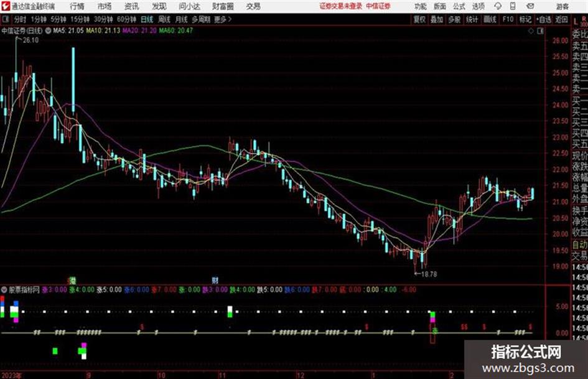The image size is (588, 379).
Task: Click the 财 event marker on chart
Action: [215, 280]
